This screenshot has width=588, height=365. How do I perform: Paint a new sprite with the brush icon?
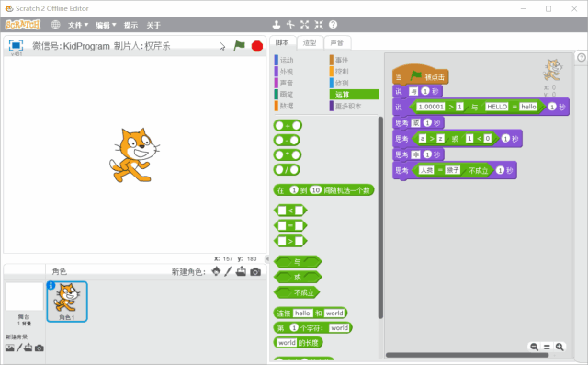coord(228,271)
